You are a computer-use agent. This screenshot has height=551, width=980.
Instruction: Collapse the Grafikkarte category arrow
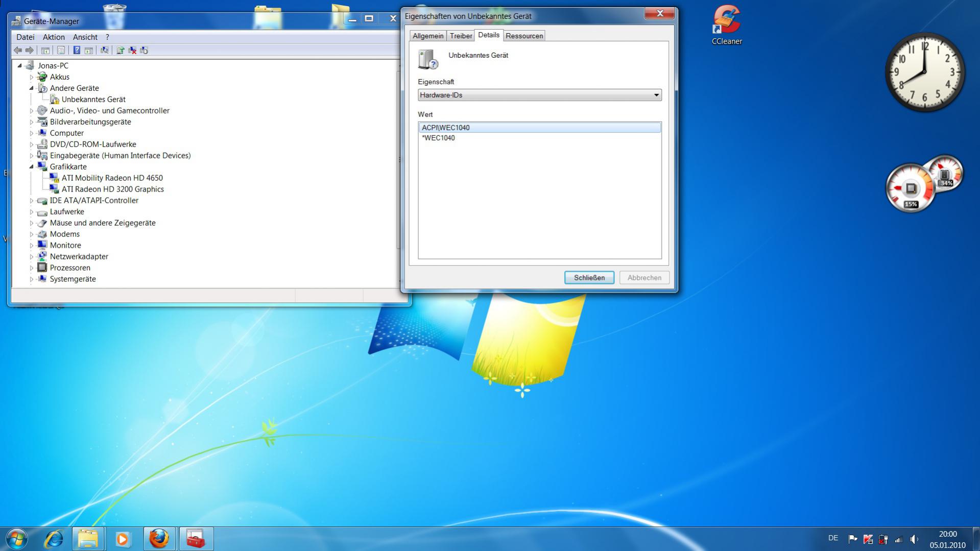click(32, 167)
